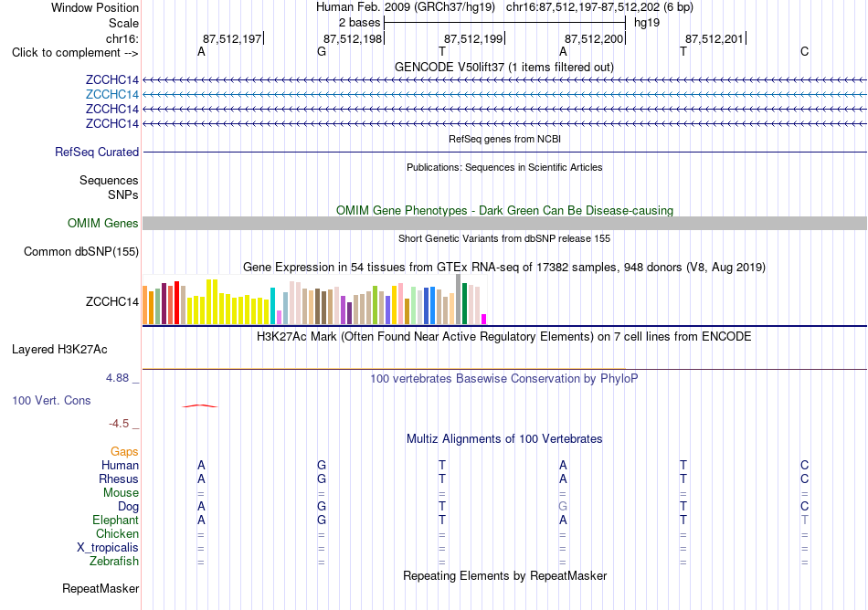868x610 pixels.
Task: Click the Human species label
Action: click(x=120, y=466)
